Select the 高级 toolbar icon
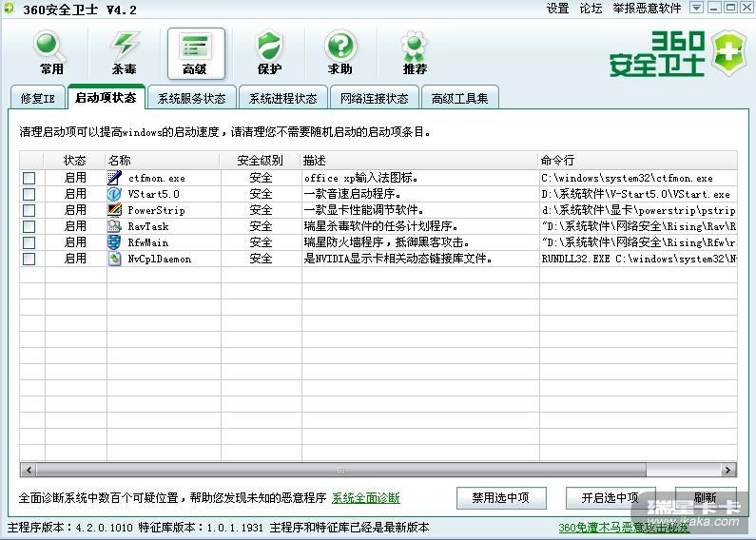 tap(196, 53)
